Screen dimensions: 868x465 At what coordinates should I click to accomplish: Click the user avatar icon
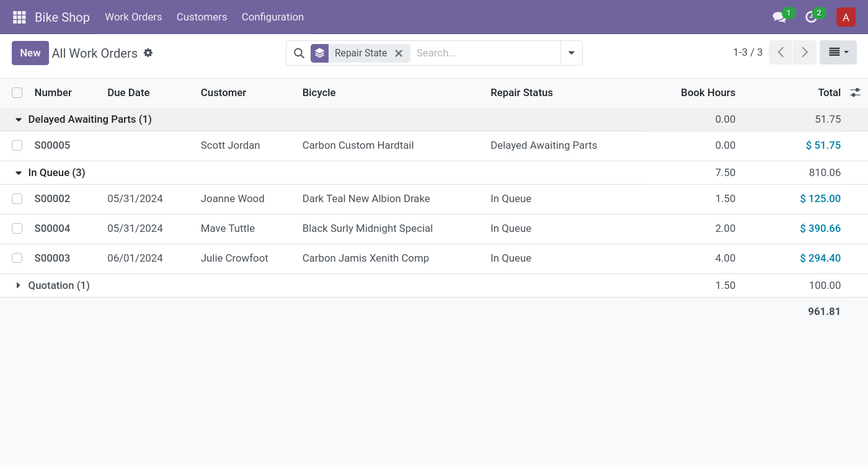point(846,17)
